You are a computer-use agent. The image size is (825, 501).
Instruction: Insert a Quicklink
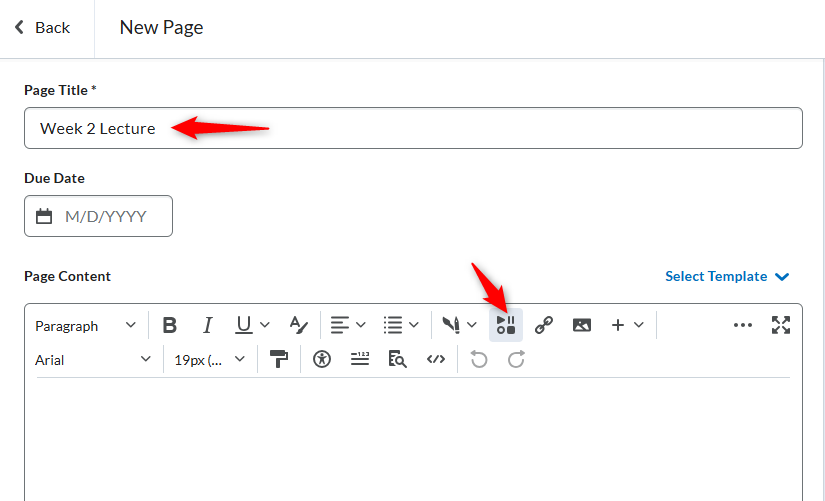[x=544, y=325]
